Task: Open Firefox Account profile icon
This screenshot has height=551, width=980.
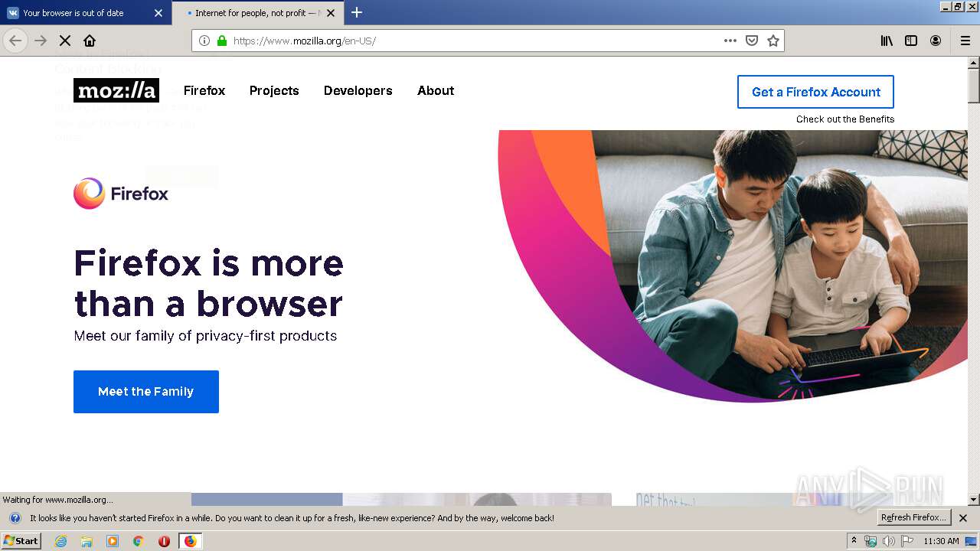Action: 936,41
